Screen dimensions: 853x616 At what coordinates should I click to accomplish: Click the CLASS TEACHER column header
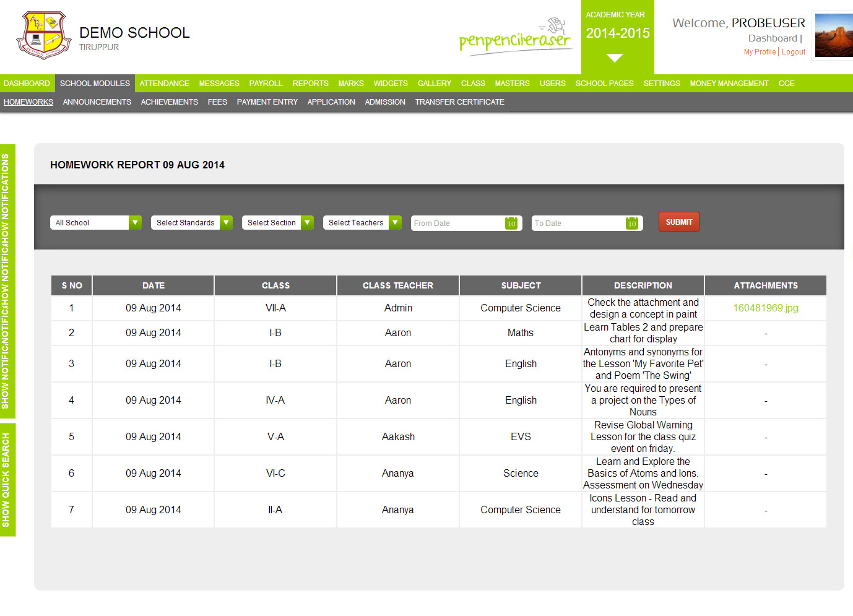[398, 285]
